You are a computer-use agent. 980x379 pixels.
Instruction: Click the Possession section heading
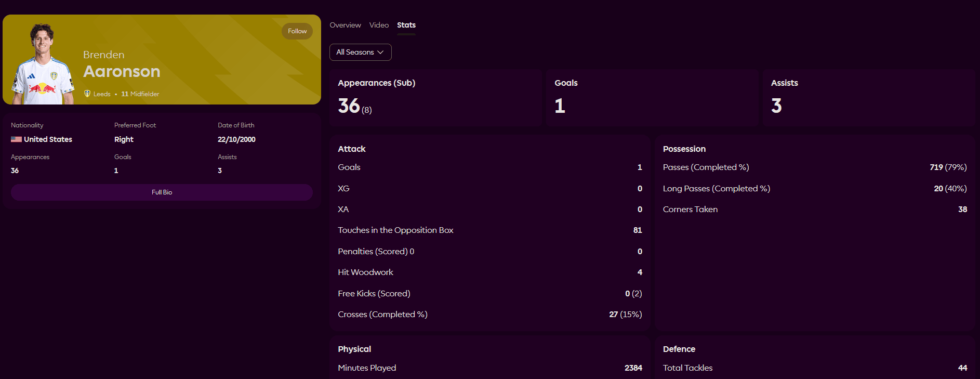[x=684, y=149]
